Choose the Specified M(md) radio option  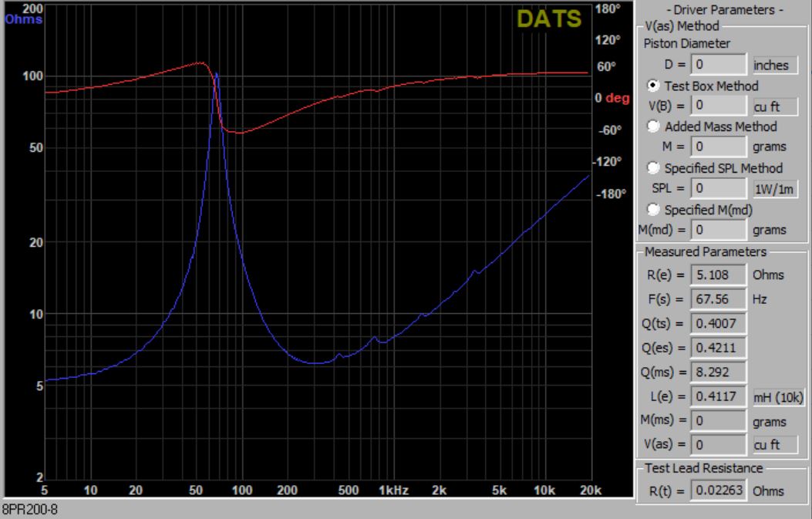pos(653,209)
